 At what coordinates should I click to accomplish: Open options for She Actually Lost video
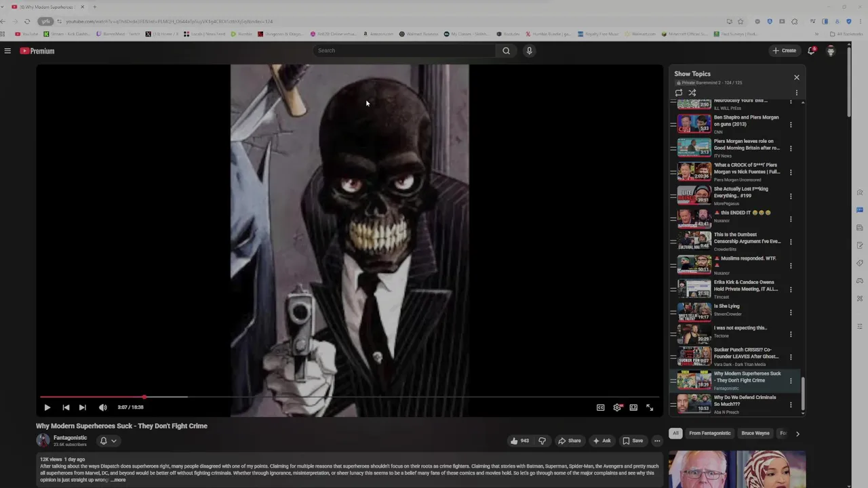(791, 197)
